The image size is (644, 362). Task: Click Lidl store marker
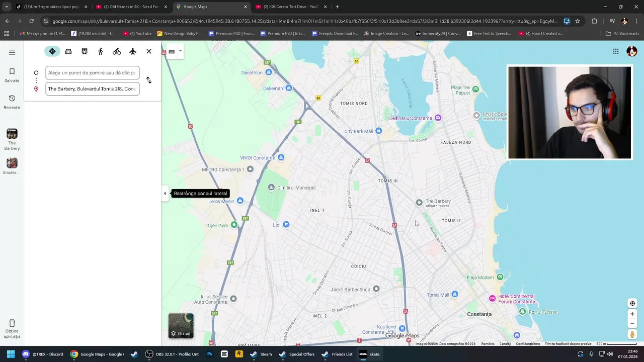pyautogui.click(x=286, y=224)
